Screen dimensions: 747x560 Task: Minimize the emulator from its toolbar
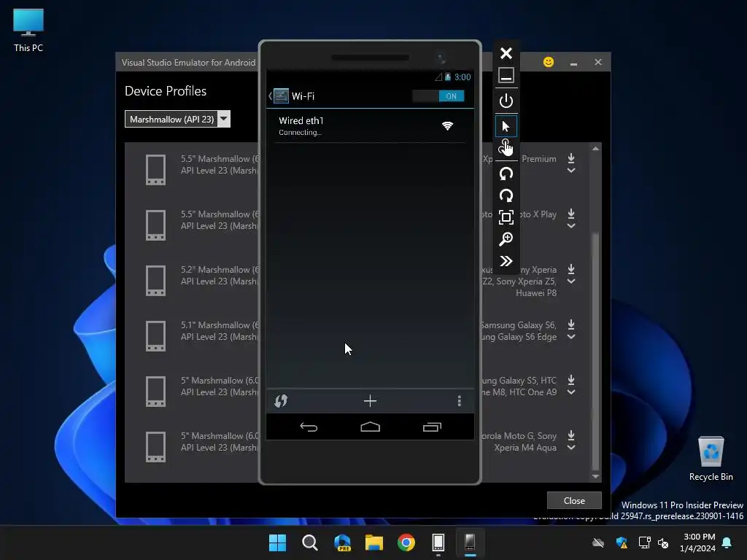point(506,75)
